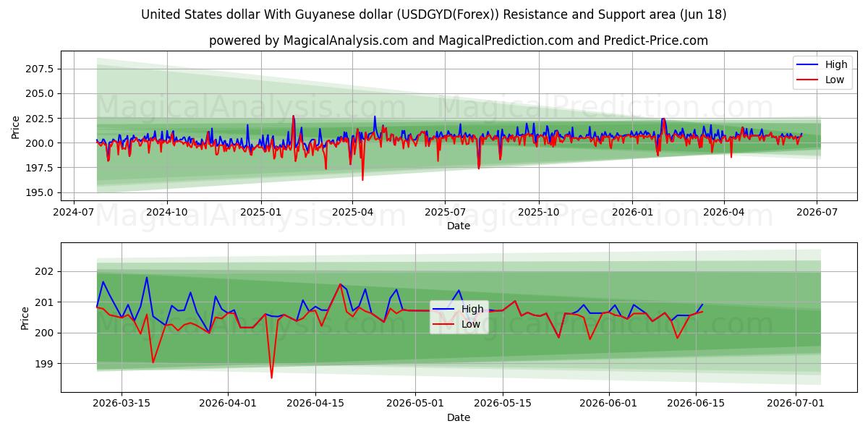Click the 201 tick on the bottom chart's y-axis
868x434 pixels.
(45, 302)
